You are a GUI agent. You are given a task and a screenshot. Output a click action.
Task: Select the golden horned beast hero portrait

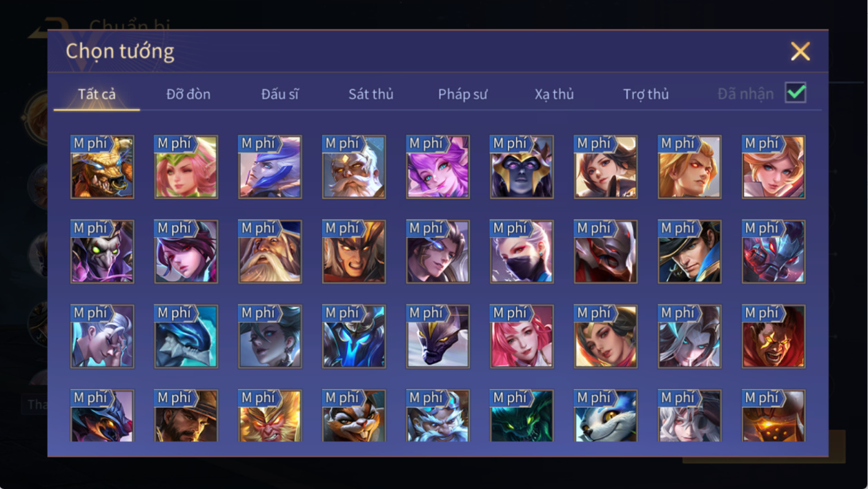102,166
